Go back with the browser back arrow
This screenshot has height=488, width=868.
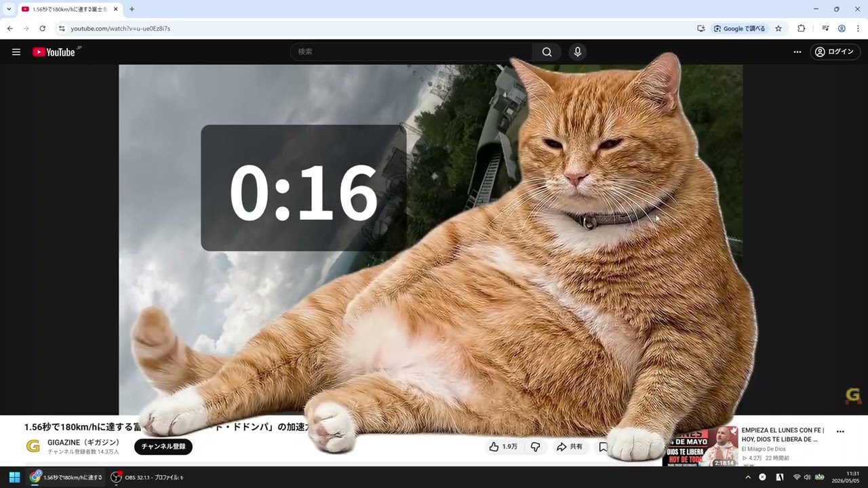[x=10, y=28]
